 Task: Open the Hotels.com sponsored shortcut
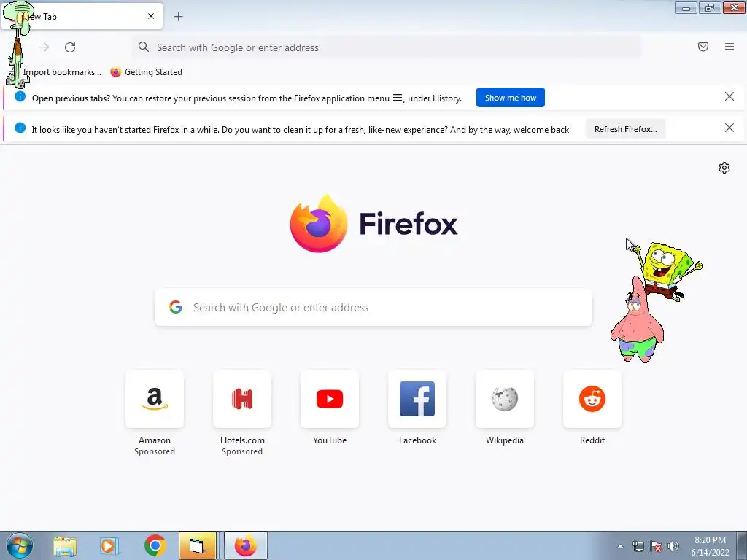pyautogui.click(x=242, y=399)
